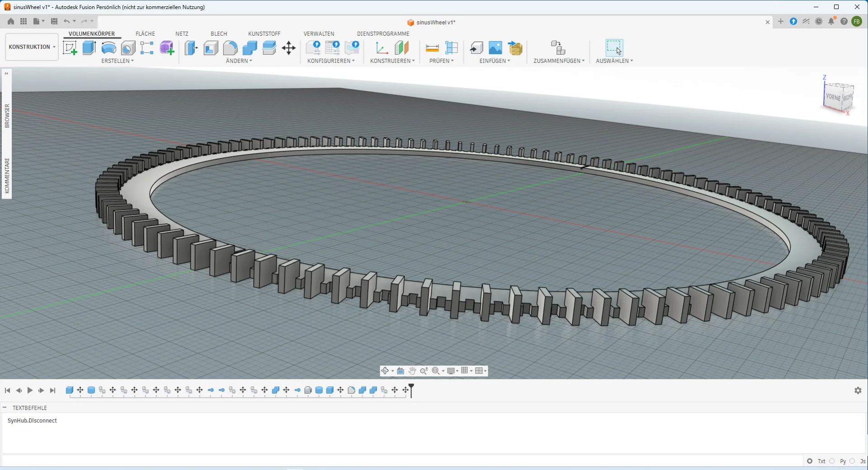Screen dimensions: 868x470
Task: Click the Measure tool icon
Action: [432, 47]
